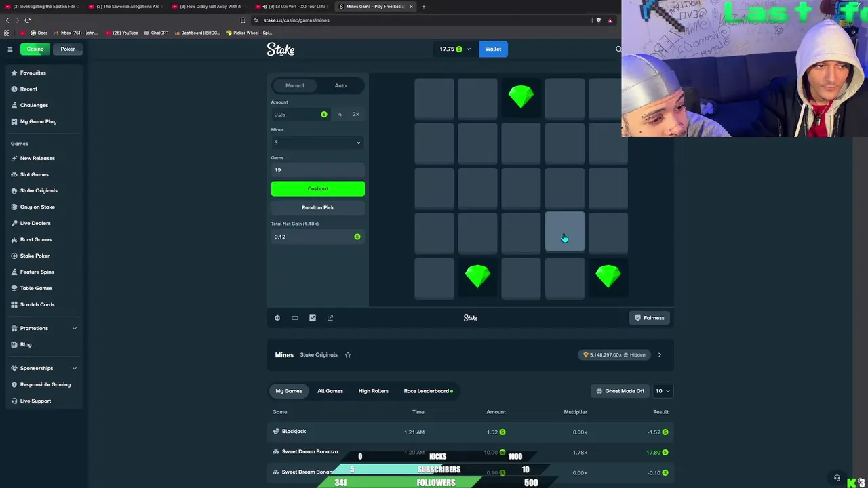Click Gems count field showing 19
Screen dimensions: 868x488
317,170
